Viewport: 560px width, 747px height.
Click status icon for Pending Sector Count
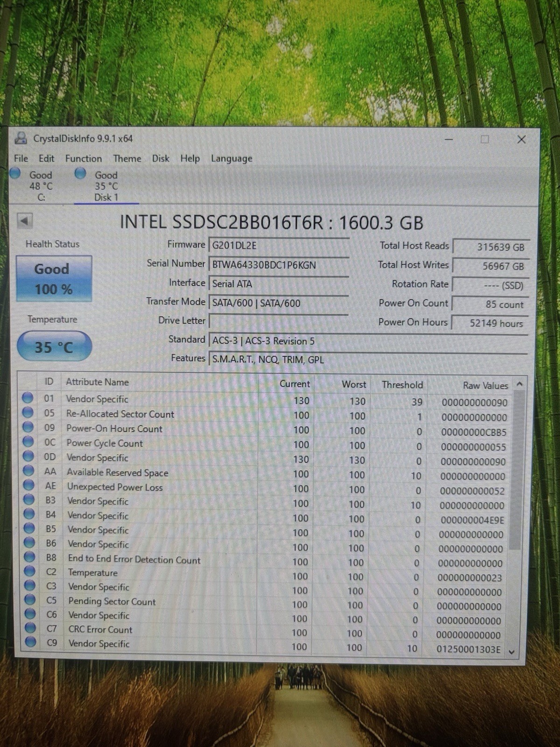30,599
